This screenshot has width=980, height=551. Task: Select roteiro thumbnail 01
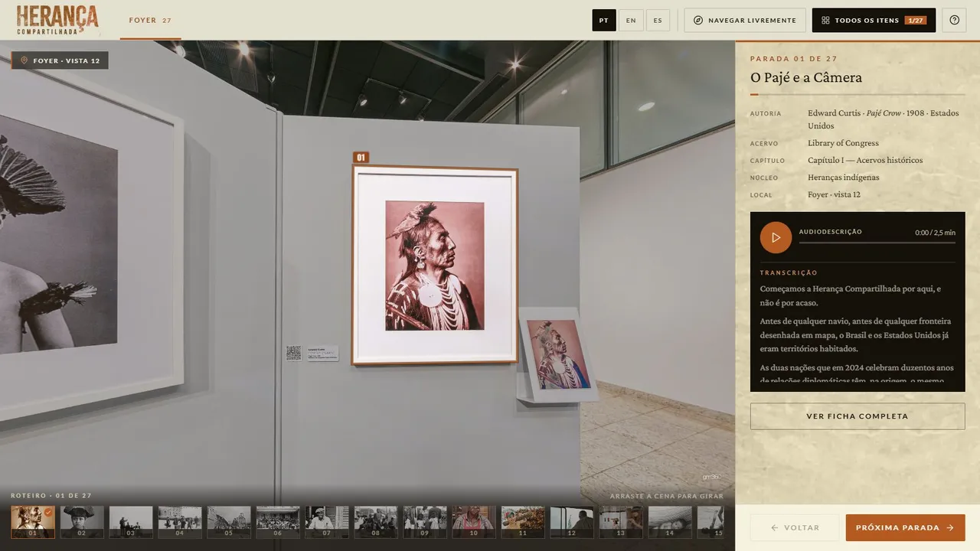[x=33, y=522]
